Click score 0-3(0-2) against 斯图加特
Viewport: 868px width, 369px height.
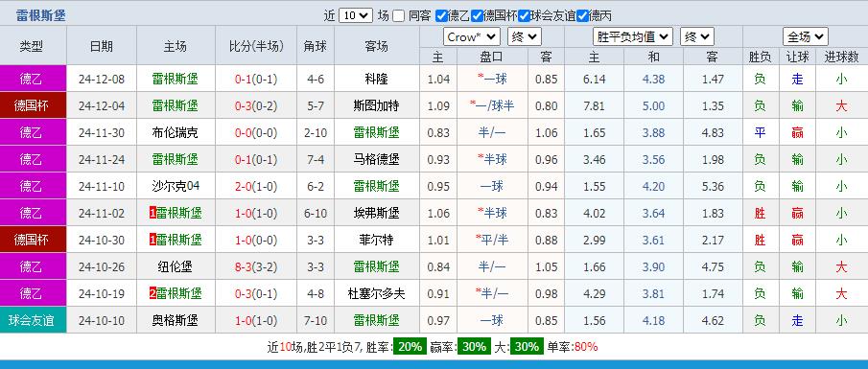pos(256,105)
